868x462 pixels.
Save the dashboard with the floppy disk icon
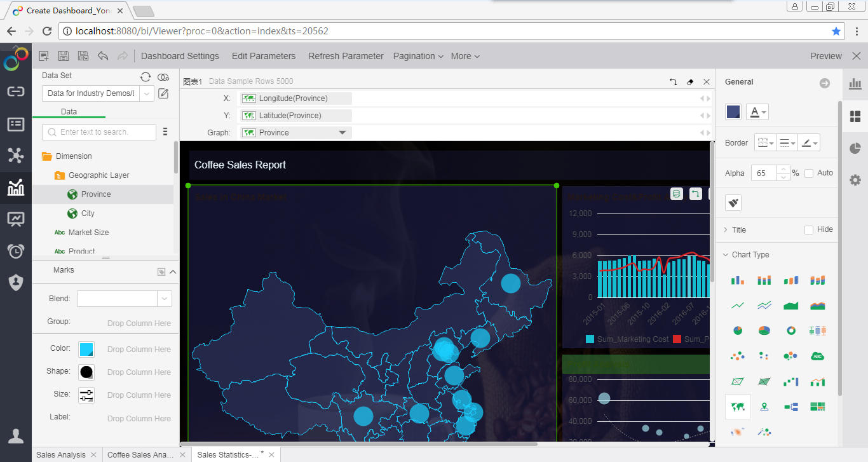tap(64, 56)
